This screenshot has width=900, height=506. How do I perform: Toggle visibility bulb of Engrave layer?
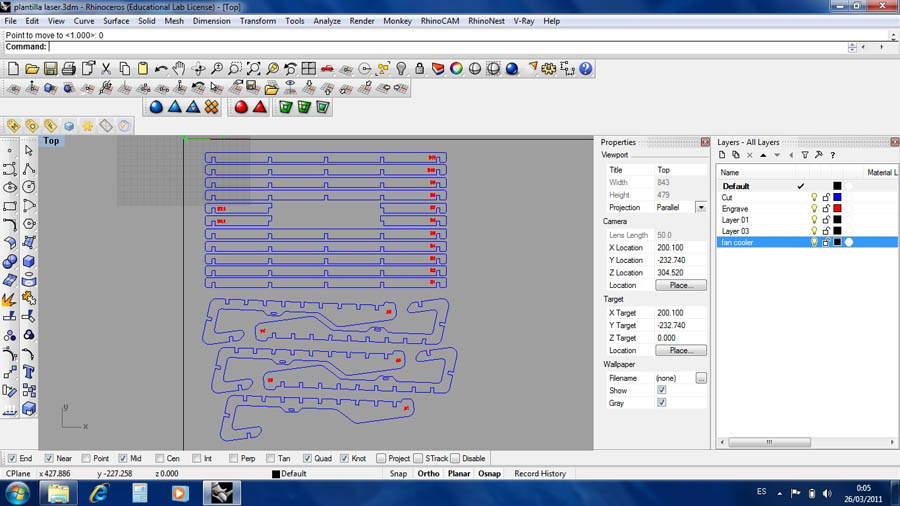(814, 209)
